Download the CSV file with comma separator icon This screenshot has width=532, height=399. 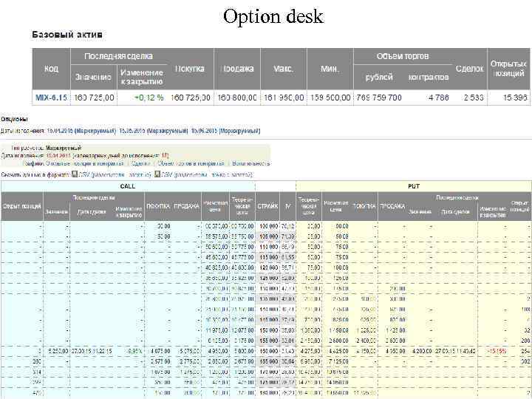(x=75, y=174)
